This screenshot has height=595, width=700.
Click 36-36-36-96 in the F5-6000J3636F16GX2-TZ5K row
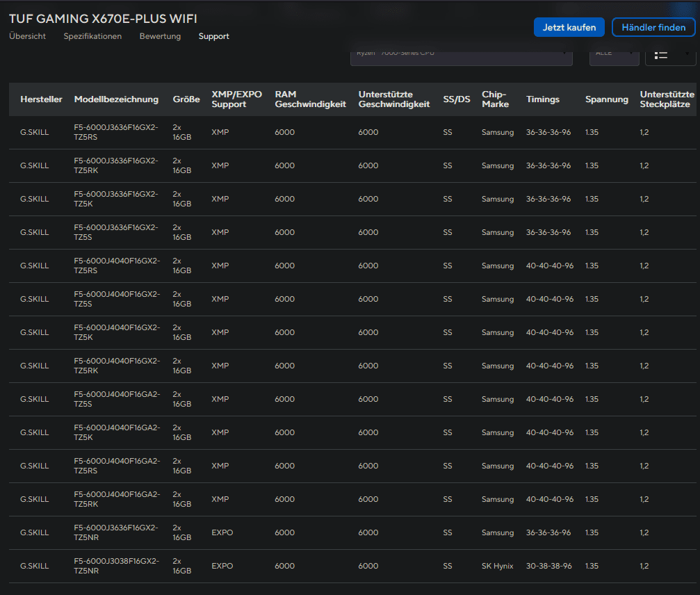(548, 199)
